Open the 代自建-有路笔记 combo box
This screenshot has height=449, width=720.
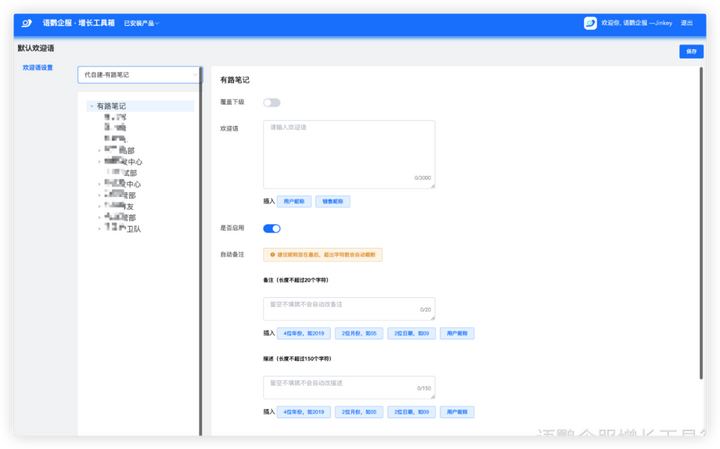pyautogui.click(x=139, y=74)
